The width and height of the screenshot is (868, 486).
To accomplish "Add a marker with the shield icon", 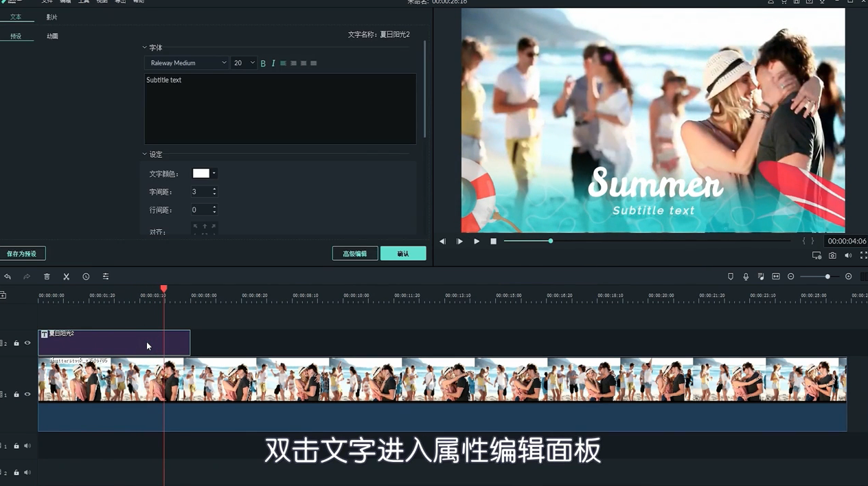I will click(731, 277).
